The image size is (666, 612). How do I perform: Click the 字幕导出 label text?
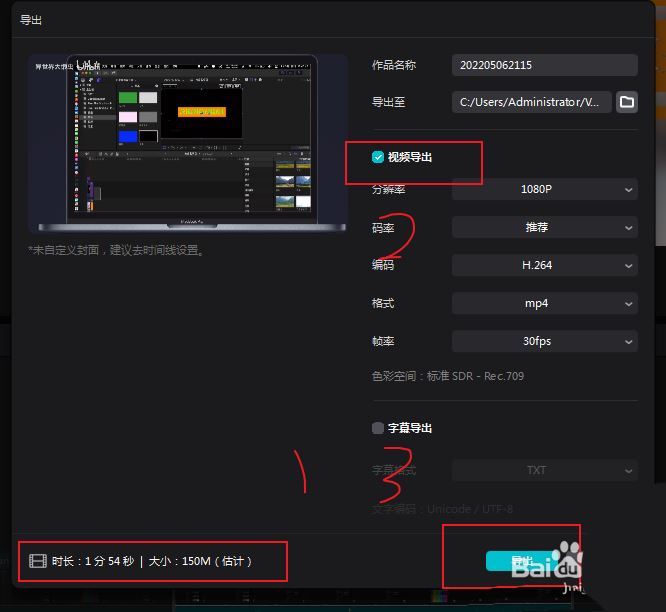point(410,428)
